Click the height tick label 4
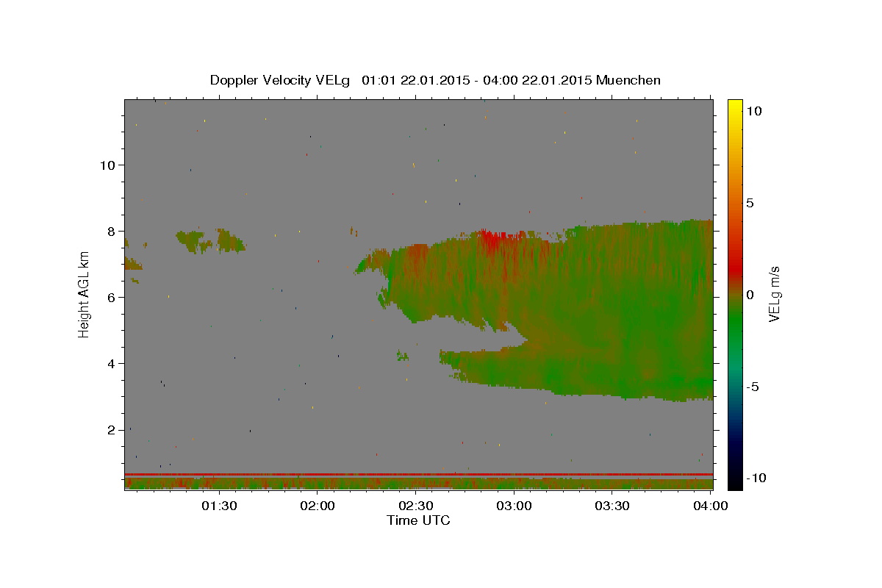The height and width of the screenshot is (588, 882). coord(112,363)
